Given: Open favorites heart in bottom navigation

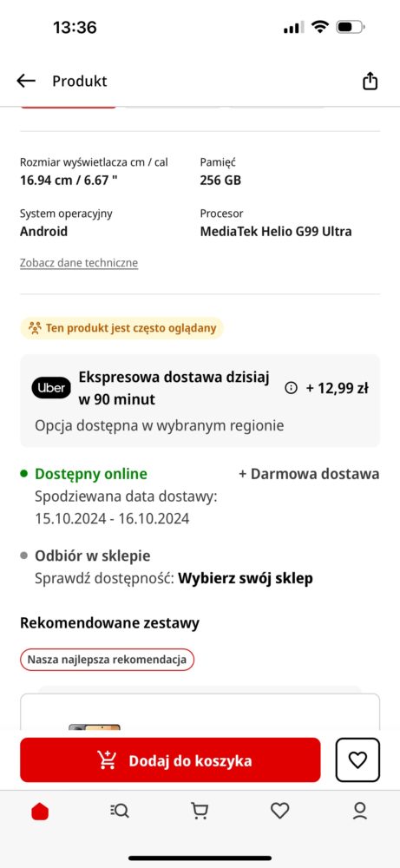Looking at the screenshot, I should click(x=280, y=811).
